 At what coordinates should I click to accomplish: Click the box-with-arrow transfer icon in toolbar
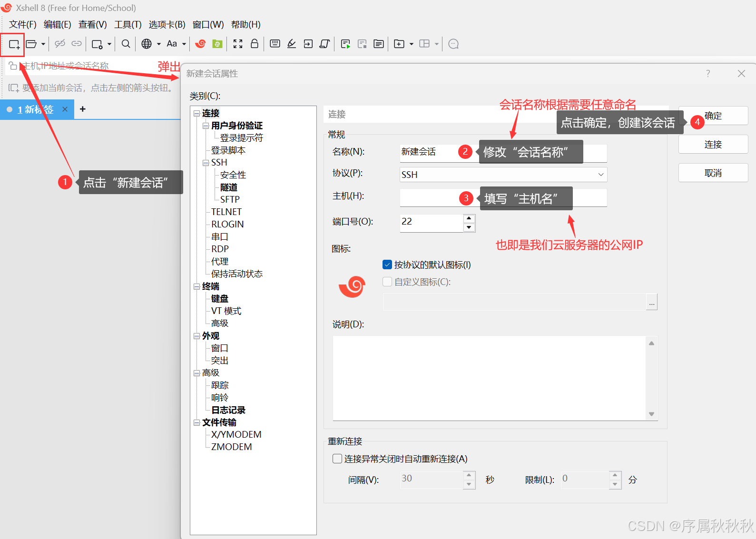coord(308,44)
